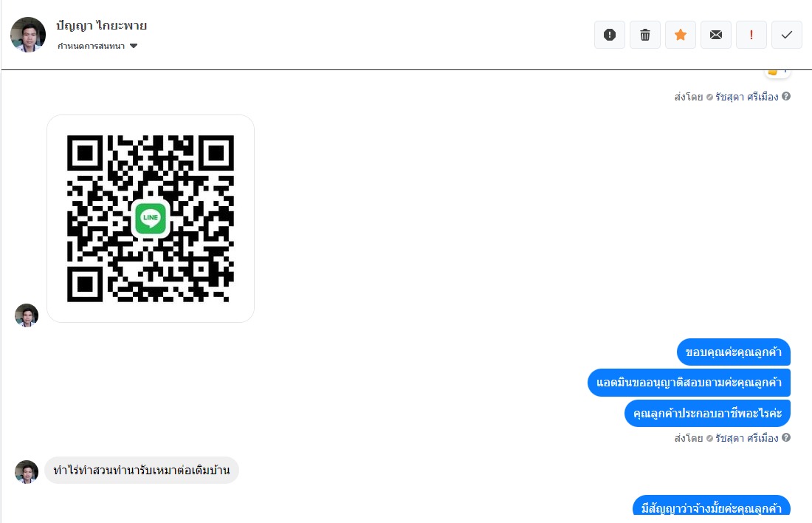Mark conversation with the orange star icon

point(681,35)
